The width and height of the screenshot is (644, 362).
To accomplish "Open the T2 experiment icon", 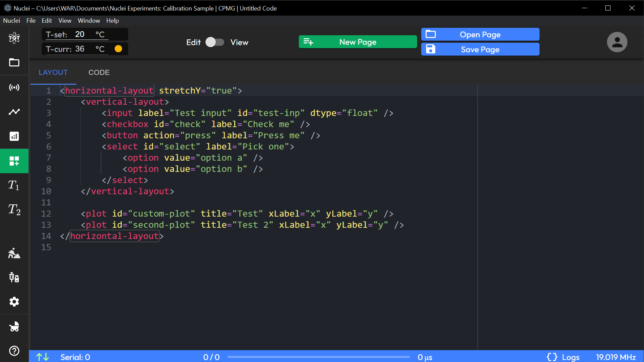I will 14,209.
